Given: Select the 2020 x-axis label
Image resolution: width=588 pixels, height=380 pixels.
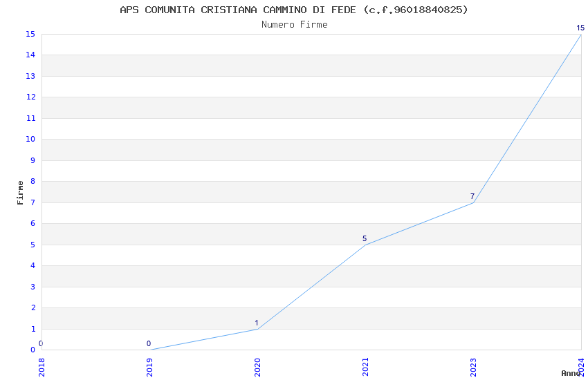Looking at the screenshot, I should 257,368.
